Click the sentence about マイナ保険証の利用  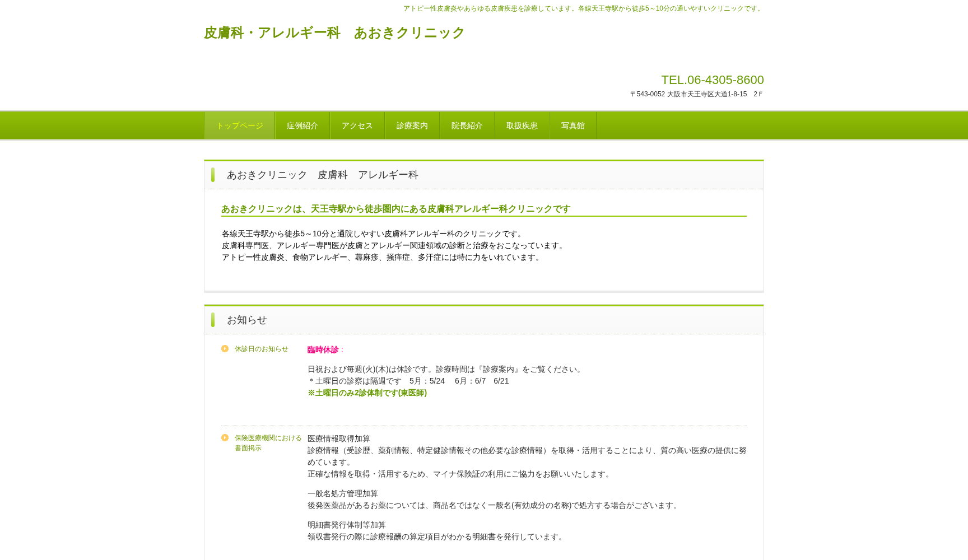(460, 474)
